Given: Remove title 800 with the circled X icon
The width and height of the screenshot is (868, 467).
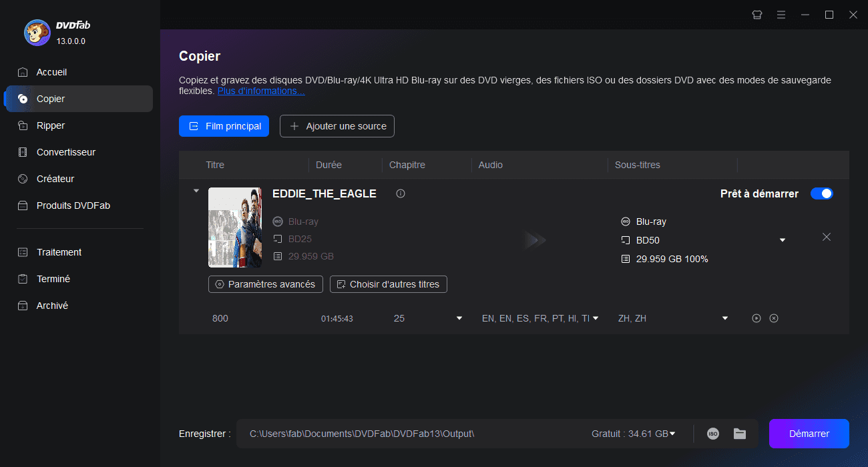Looking at the screenshot, I should 774,318.
